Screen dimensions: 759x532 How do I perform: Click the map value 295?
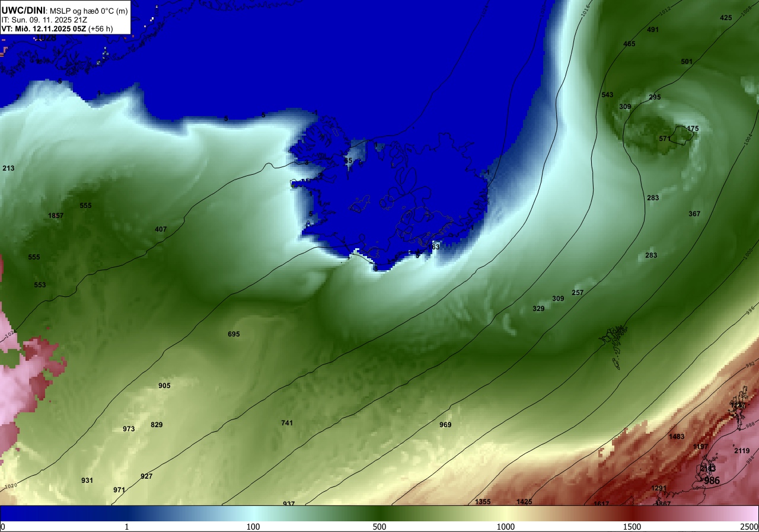pos(655,97)
